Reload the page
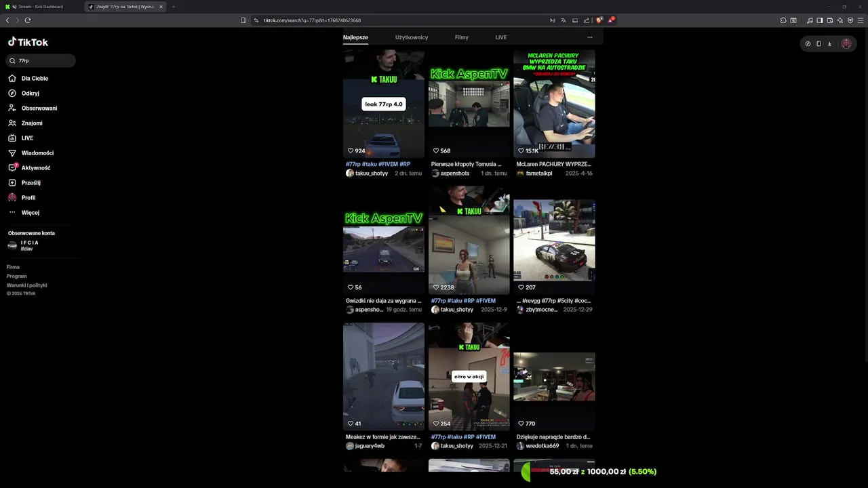The width and height of the screenshot is (868, 488). pos(28,20)
